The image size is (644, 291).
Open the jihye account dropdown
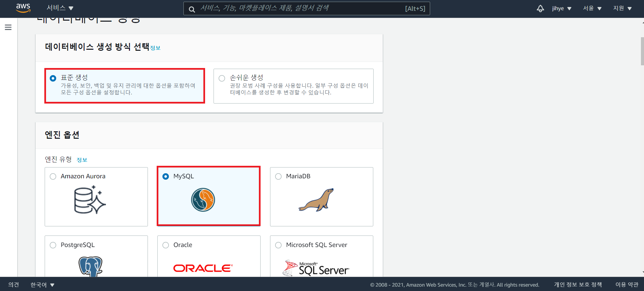561,8
